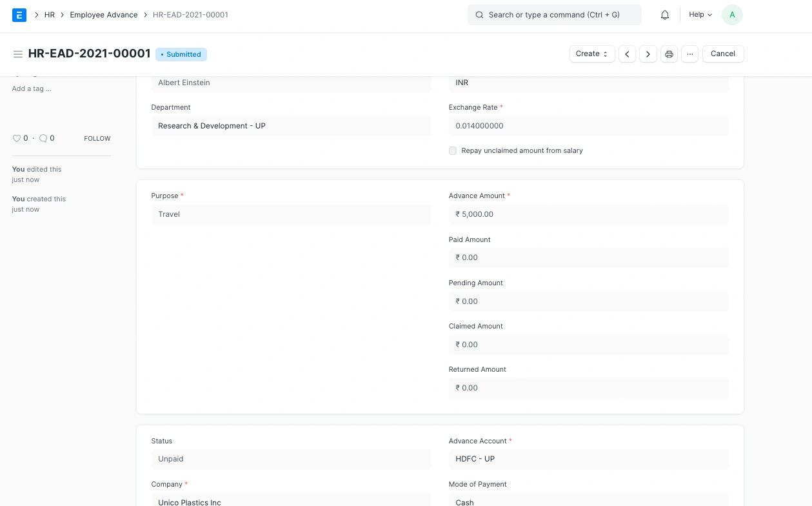Navigate to HR breadcrumb
Viewport: 812px width, 506px height.
[x=50, y=15]
